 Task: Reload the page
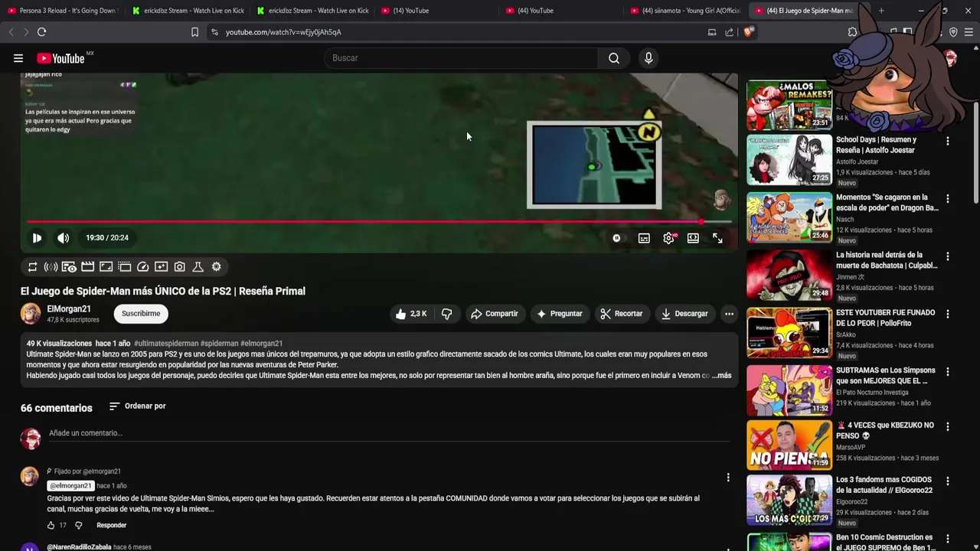pos(41,32)
